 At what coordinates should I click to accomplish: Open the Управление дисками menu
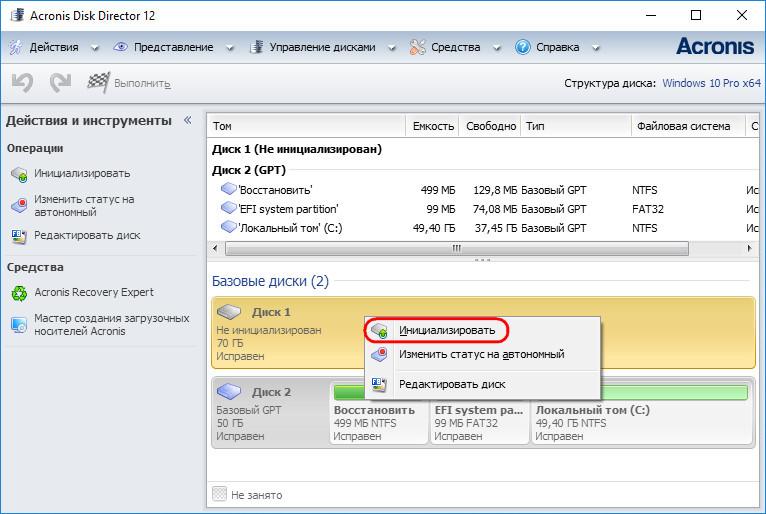tap(322, 47)
